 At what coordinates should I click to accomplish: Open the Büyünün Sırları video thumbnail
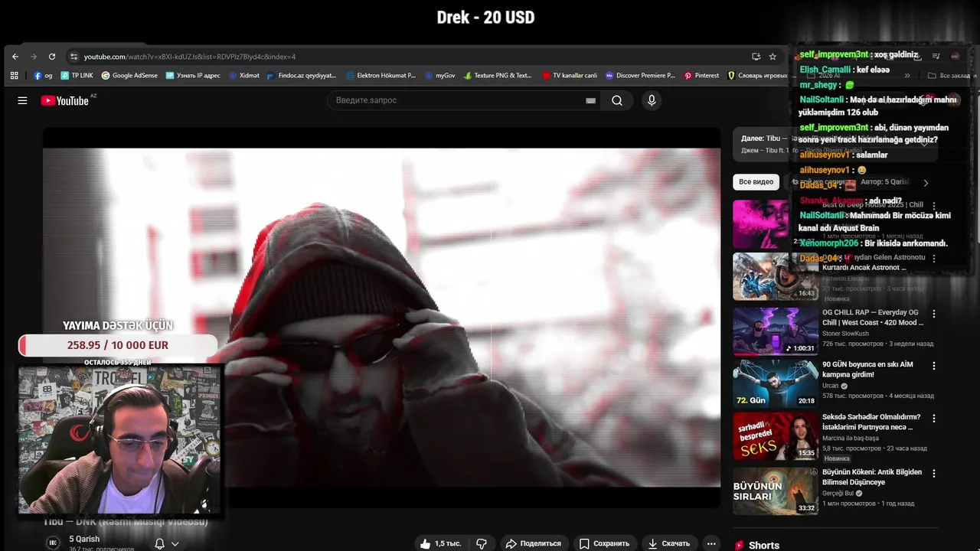point(776,491)
